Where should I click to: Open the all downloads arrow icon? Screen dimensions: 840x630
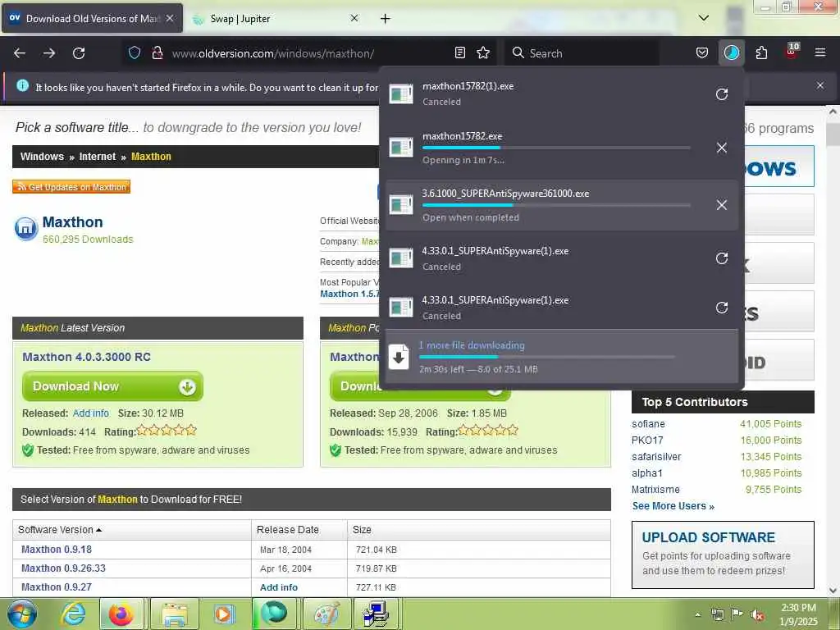pyautogui.click(x=399, y=358)
